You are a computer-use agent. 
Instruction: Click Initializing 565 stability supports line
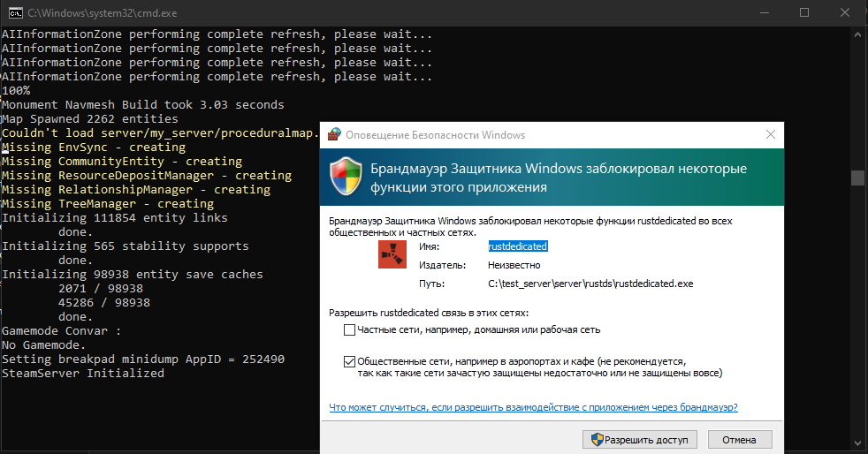[x=126, y=246]
